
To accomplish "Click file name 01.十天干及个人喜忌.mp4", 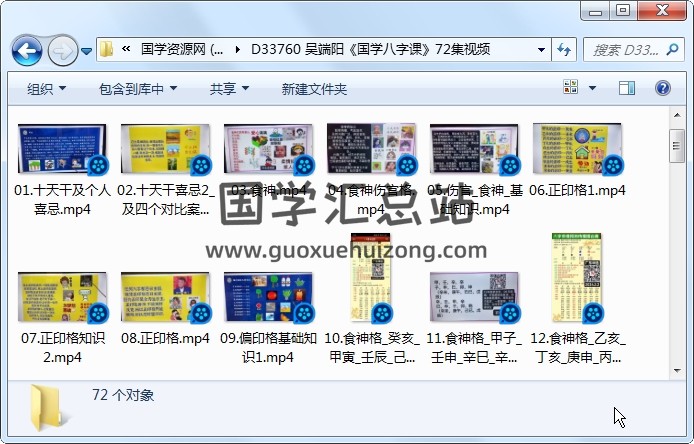I will 62,200.
